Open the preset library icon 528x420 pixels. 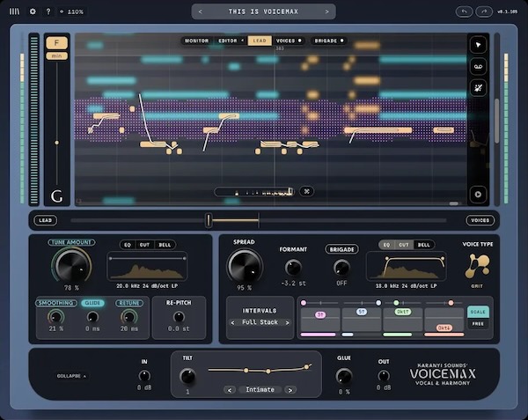click(14, 11)
